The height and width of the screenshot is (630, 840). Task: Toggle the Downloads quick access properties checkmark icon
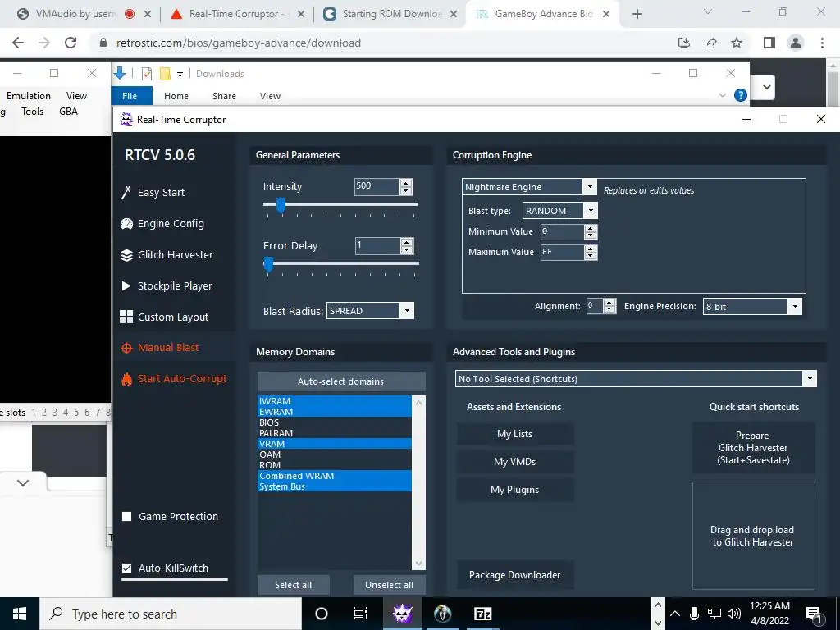[x=146, y=74]
